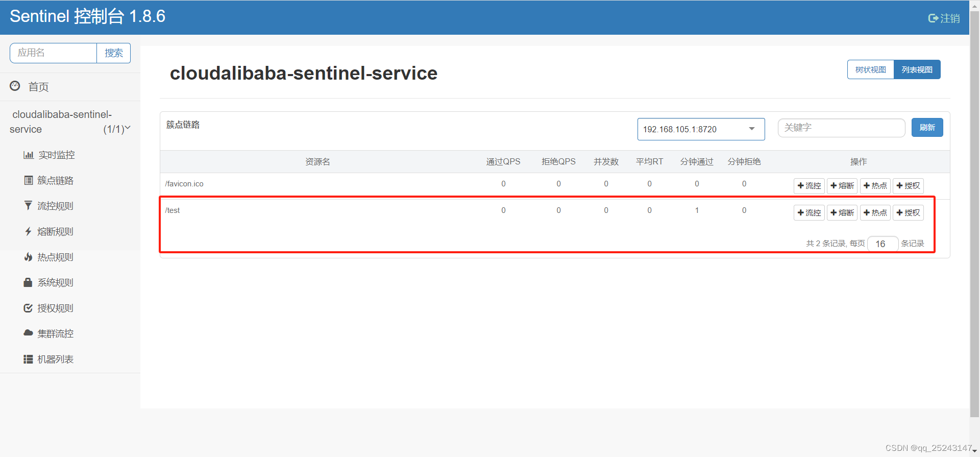The image size is (980, 457).
Task: Click the filter funnel icon for 流控规则
Action: [x=28, y=205]
